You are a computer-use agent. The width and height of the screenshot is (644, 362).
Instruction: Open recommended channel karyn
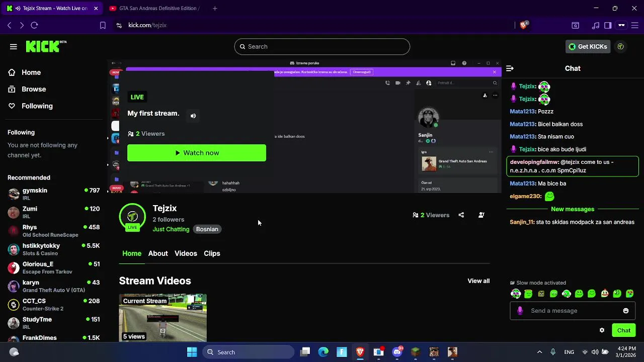54,286
